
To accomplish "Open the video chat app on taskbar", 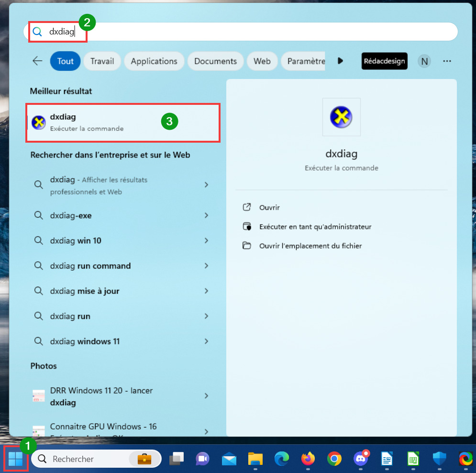I will [x=202, y=459].
